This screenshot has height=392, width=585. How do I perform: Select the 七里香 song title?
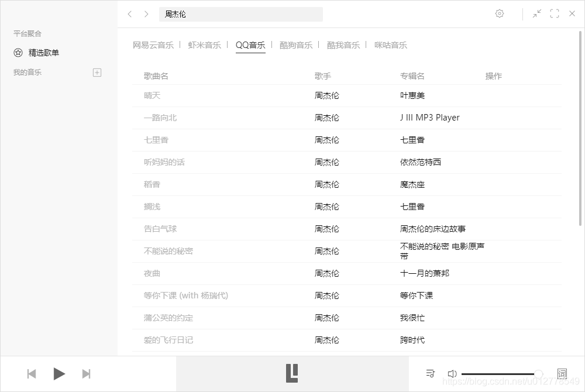pos(156,140)
